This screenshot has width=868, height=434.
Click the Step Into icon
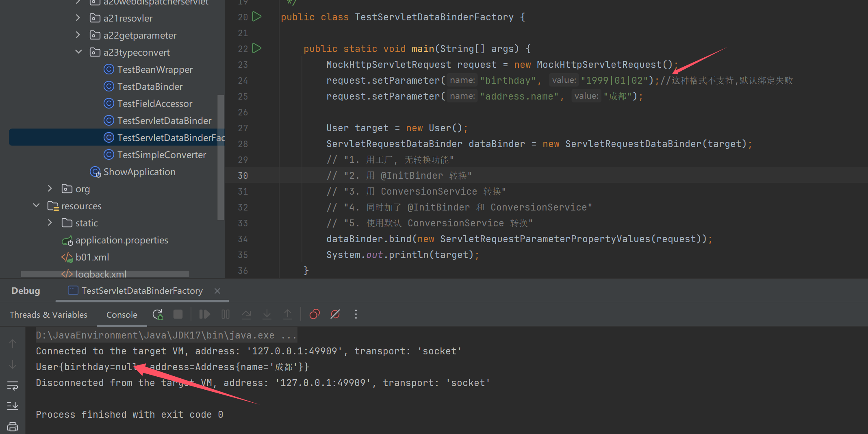pos(267,314)
